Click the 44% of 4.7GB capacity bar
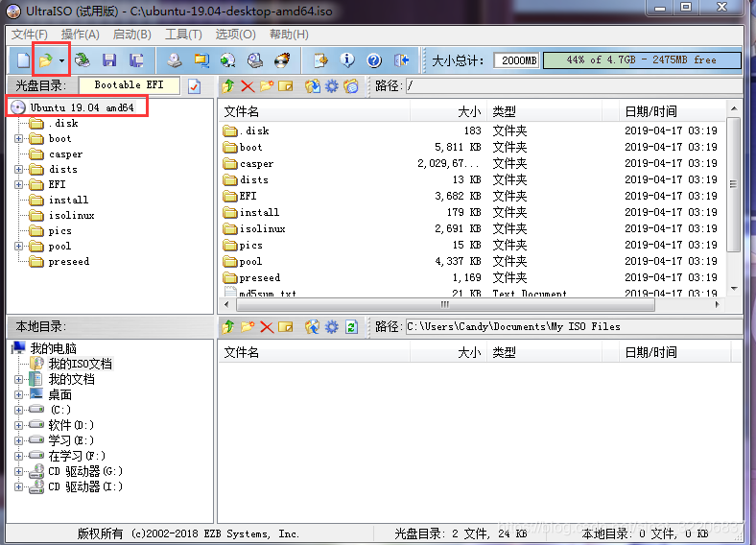The image size is (756, 545). coord(642,60)
